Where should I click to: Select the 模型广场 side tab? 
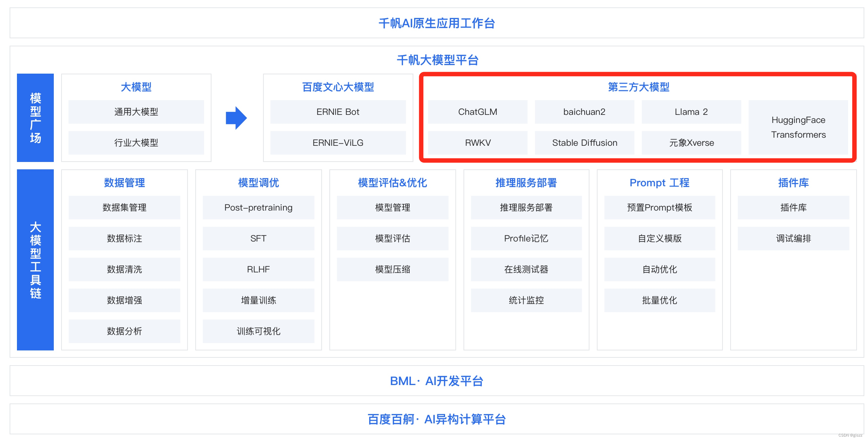point(35,118)
